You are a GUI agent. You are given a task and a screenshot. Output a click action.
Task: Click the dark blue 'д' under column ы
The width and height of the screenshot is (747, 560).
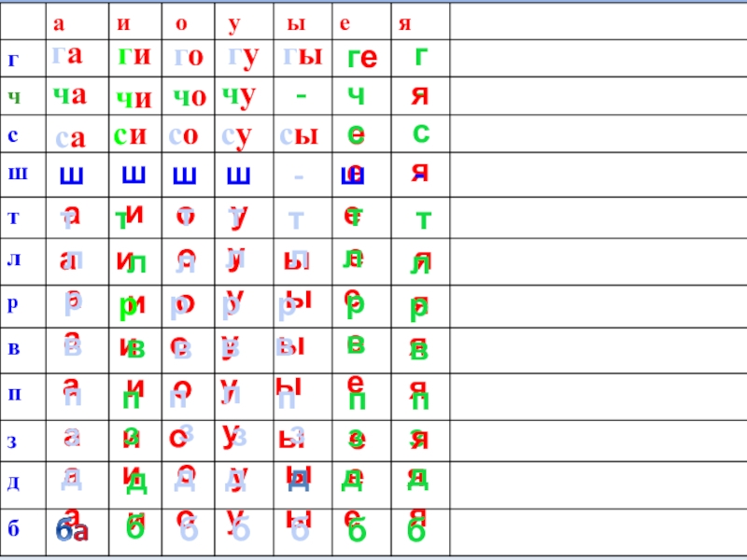point(299,482)
